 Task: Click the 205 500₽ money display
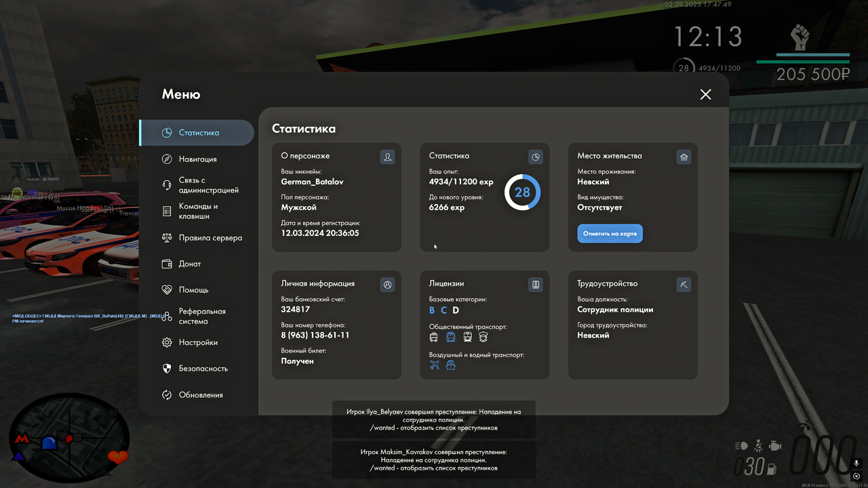click(813, 75)
